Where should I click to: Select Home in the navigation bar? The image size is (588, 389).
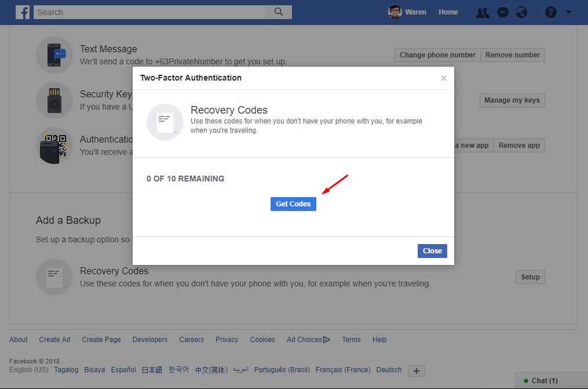click(x=448, y=12)
